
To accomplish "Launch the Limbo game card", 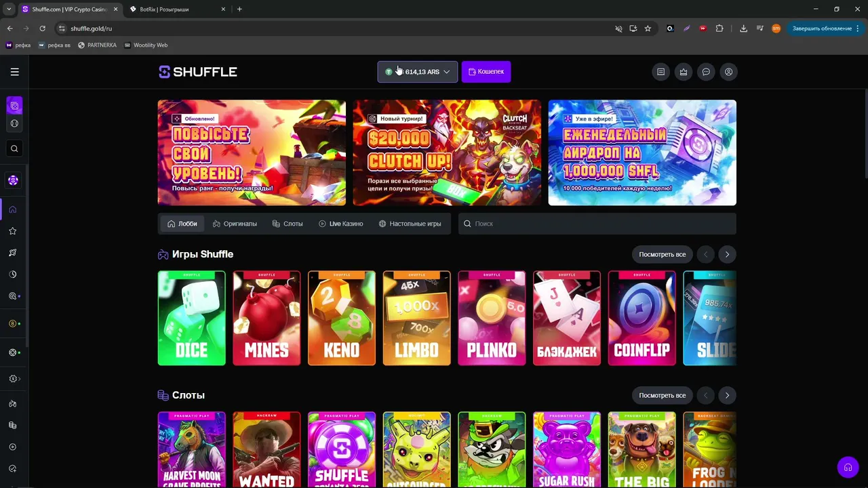I will point(417,318).
